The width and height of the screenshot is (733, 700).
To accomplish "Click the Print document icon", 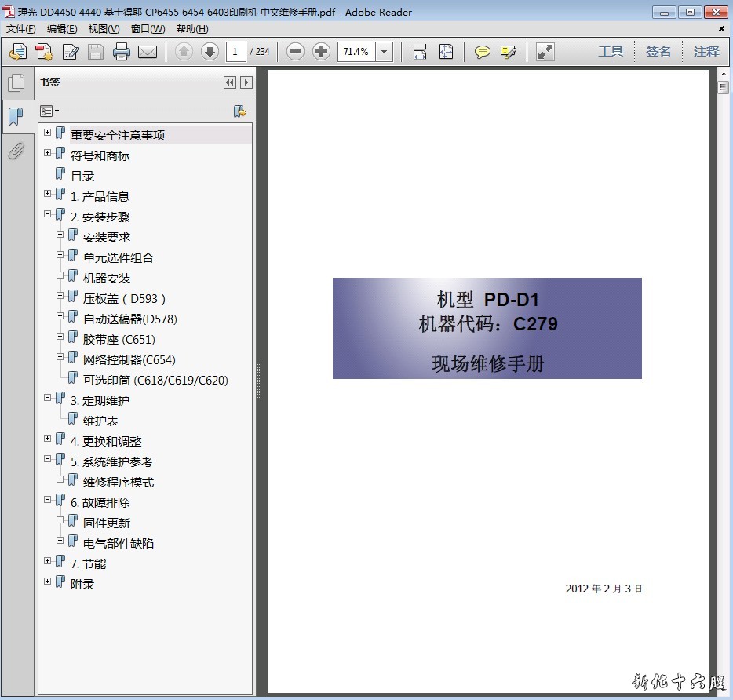I will coord(121,52).
